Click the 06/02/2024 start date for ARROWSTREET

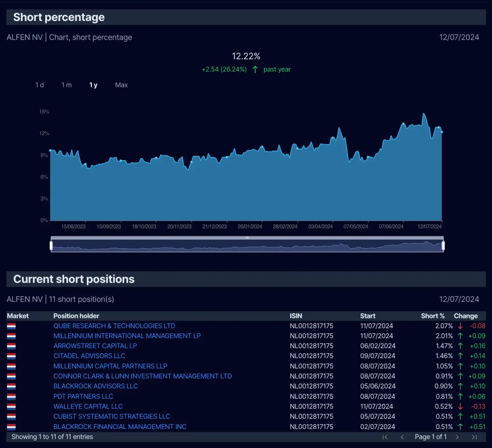coord(378,346)
